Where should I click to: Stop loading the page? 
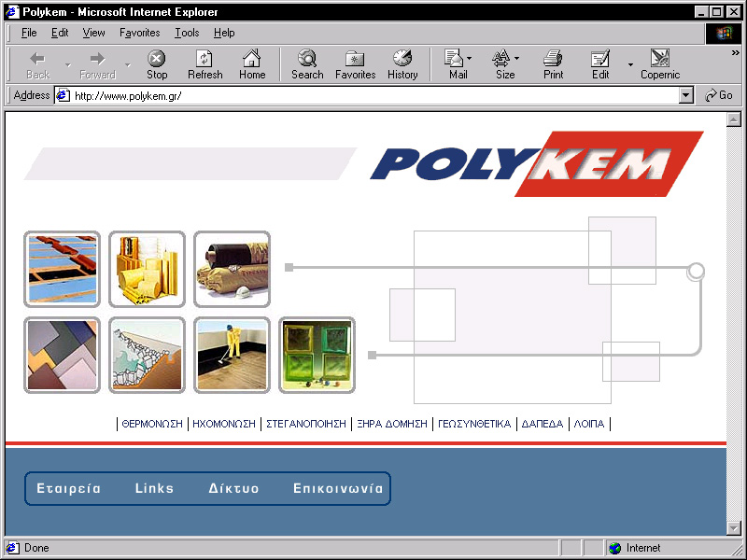[157, 64]
